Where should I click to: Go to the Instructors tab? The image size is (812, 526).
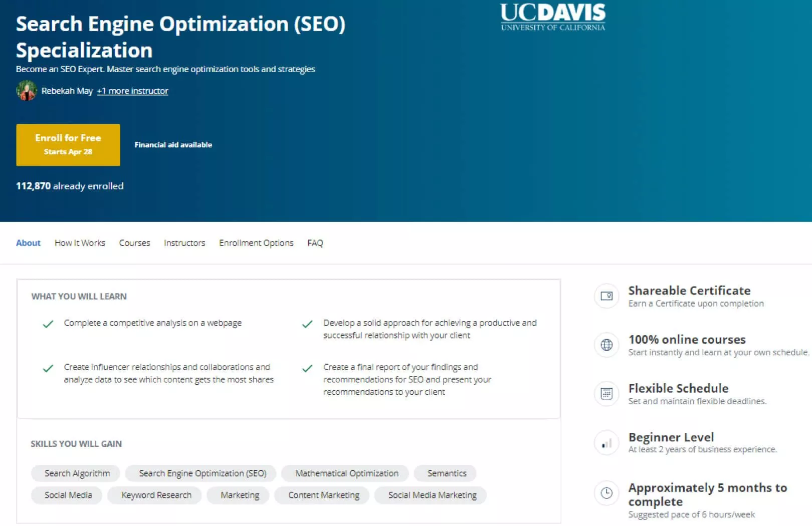tap(184, 243)
